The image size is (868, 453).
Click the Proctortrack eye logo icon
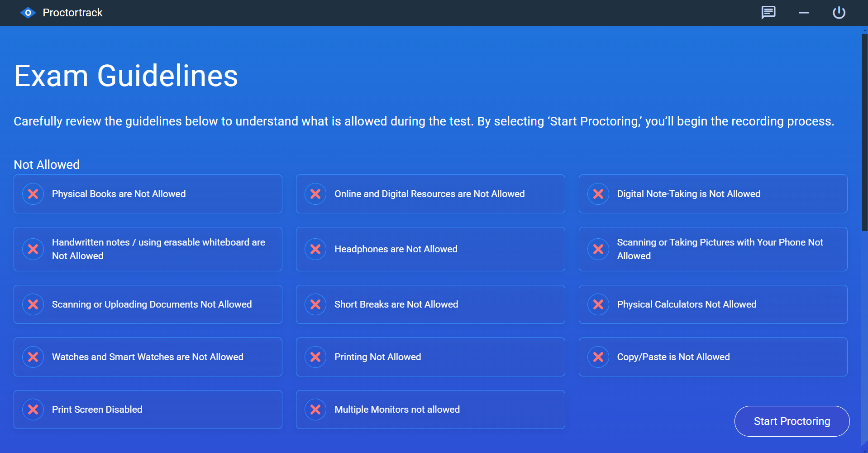point(28,13)
